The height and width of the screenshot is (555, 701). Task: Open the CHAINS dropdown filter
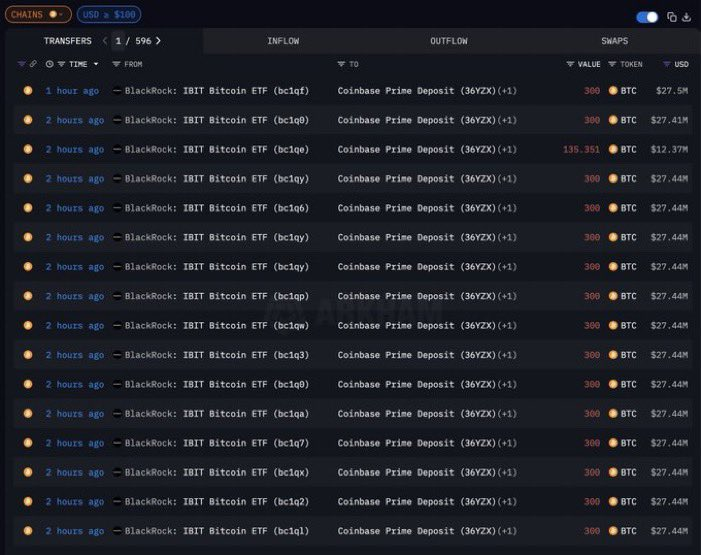coord(37,15)
